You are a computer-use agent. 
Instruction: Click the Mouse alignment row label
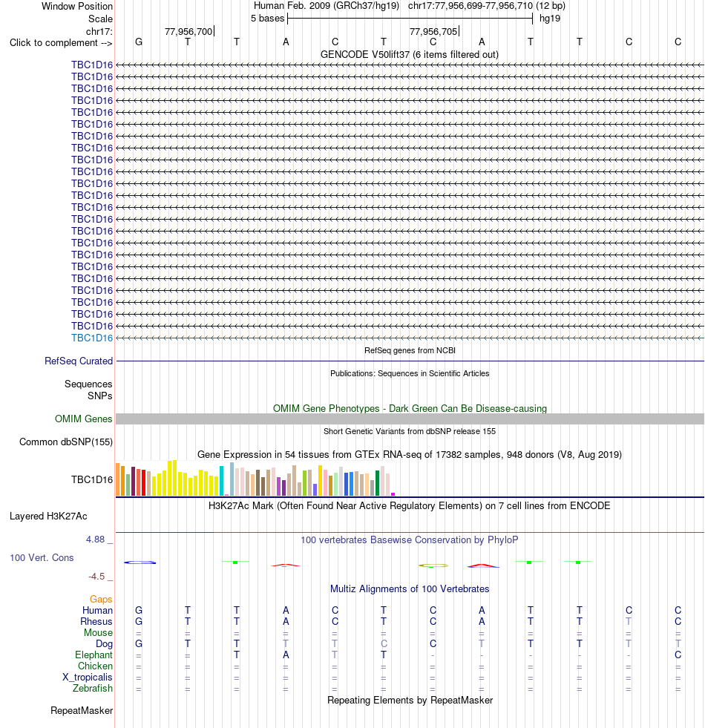point(98,633)
